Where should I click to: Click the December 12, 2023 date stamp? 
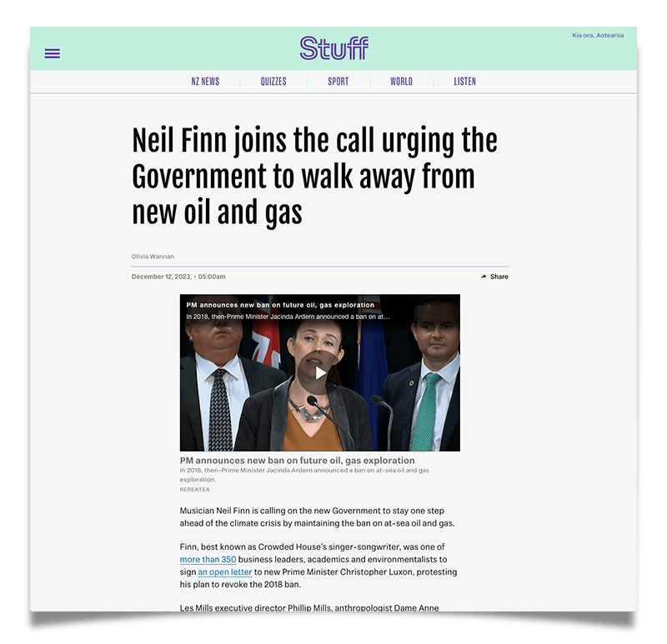click(x=178, y=277)
